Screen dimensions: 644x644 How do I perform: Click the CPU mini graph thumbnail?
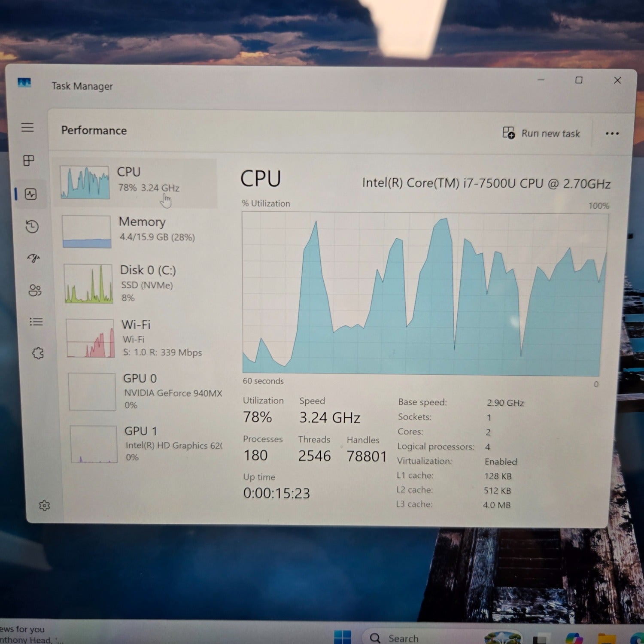click(85, 182)
